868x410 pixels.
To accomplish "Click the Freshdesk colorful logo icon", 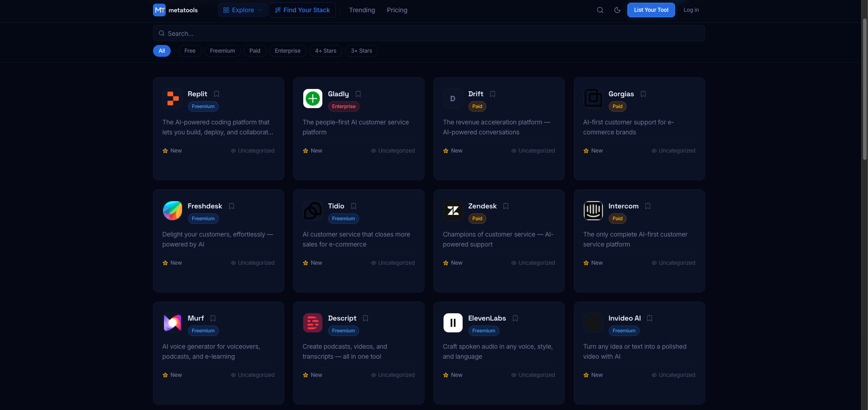I will (x=173, y=211).
